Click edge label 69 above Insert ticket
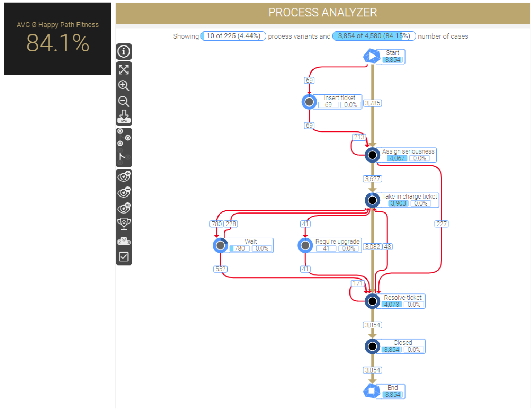 pos(309,80)
